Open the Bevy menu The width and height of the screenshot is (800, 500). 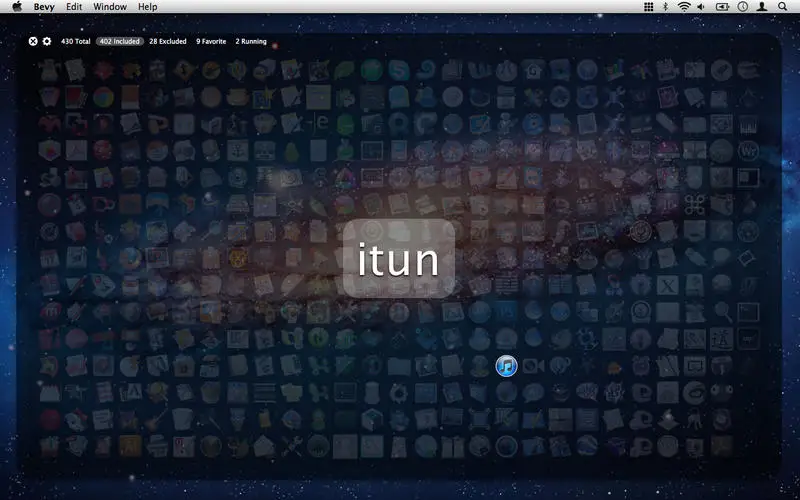click(44, 7)
